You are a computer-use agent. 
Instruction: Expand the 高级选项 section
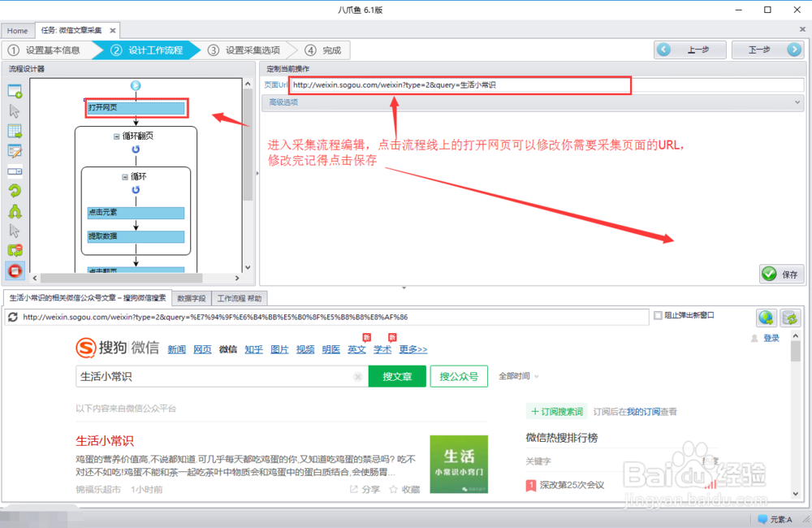(x=533, y=102)
